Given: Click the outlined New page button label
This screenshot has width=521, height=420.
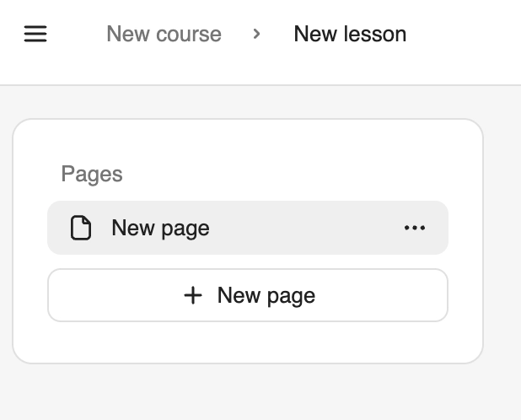Looking at the screenshot, I should point(266,295).
